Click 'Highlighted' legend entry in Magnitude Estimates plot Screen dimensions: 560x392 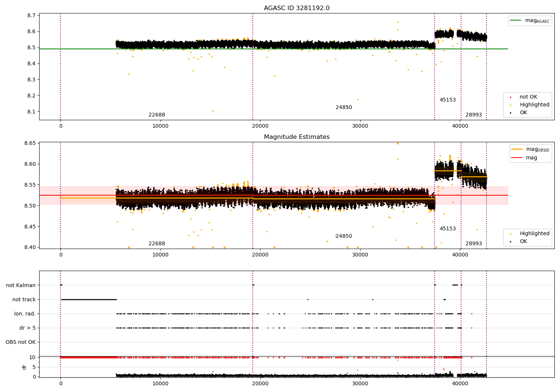point(530,234)
